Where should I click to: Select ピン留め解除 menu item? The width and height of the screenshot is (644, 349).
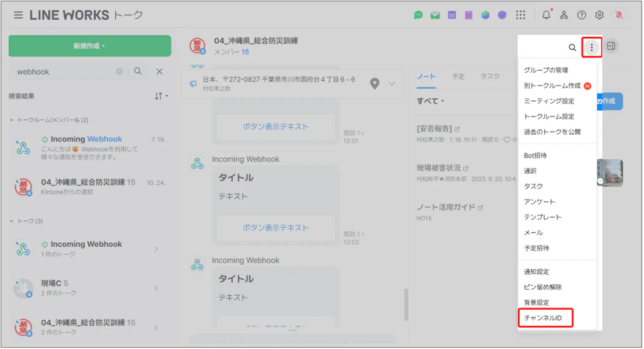coord(542,287)
